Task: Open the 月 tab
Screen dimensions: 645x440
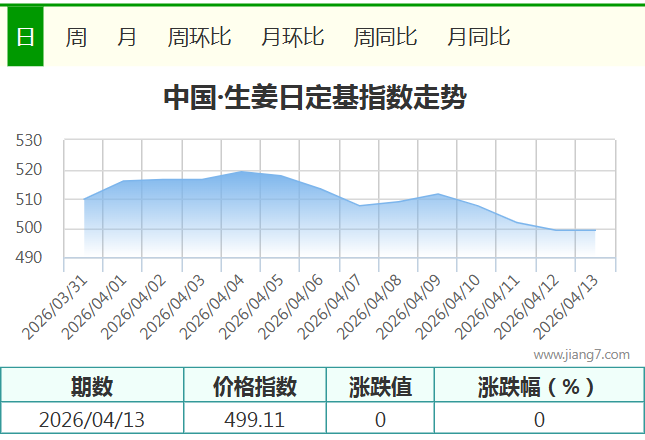Action: tap(127, 37)
